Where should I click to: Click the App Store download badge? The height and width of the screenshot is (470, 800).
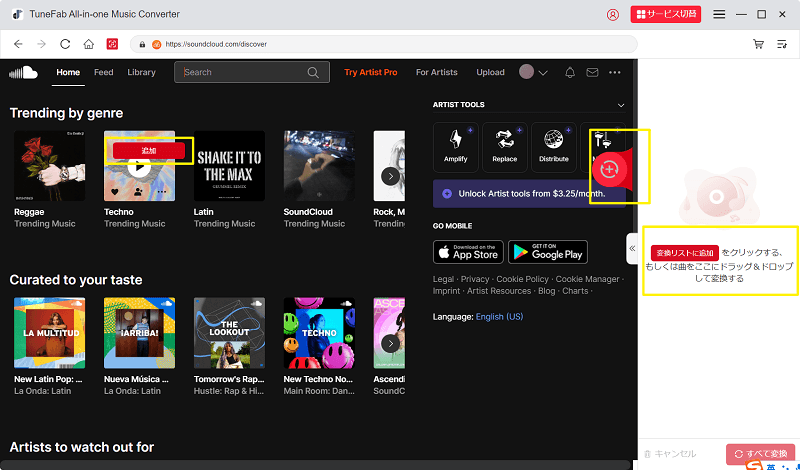pyautogui.click(x=468, y=252)
